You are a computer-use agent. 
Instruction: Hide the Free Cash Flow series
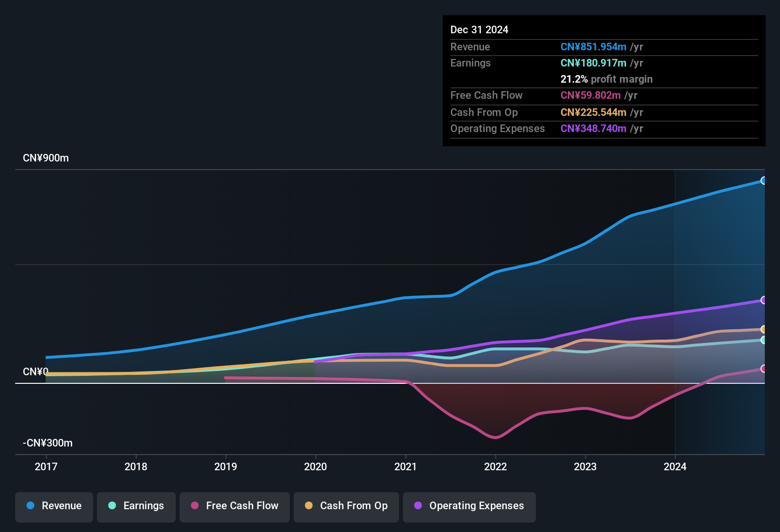coord(235,506)
